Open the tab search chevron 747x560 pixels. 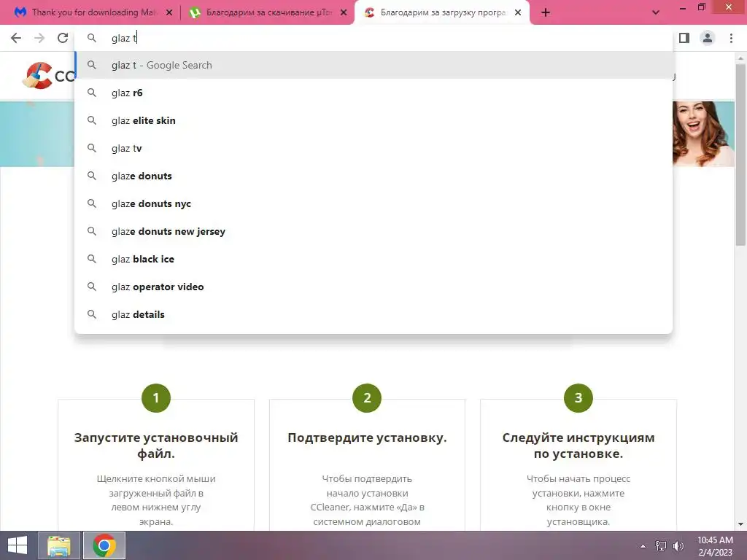pos(656,13)
